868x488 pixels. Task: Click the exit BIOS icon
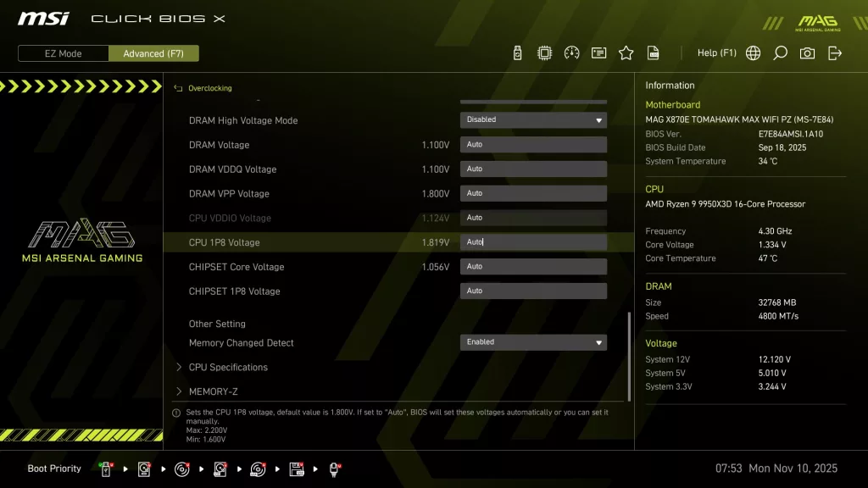836,53
